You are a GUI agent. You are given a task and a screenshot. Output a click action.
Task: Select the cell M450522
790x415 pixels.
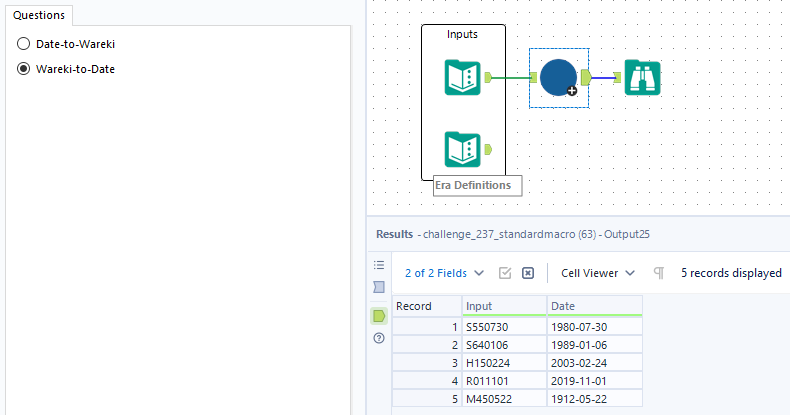click(x=504, y=399)
